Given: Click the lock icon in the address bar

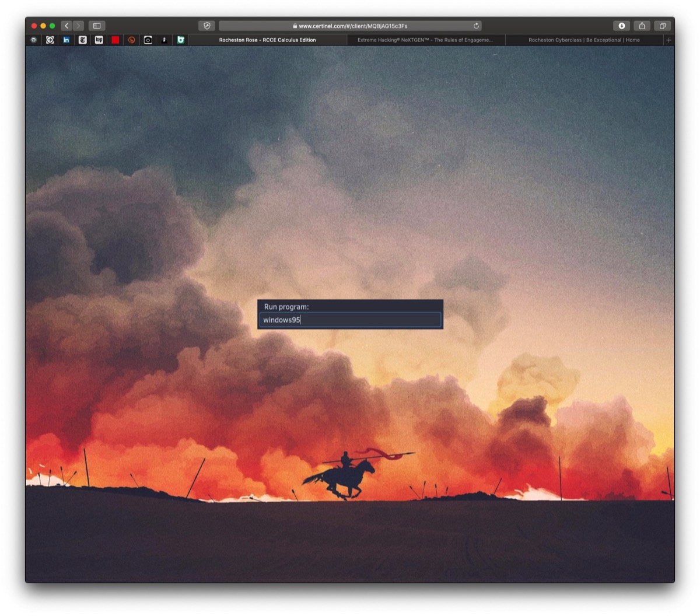Looking at the screenshot, I should point(295,26).
